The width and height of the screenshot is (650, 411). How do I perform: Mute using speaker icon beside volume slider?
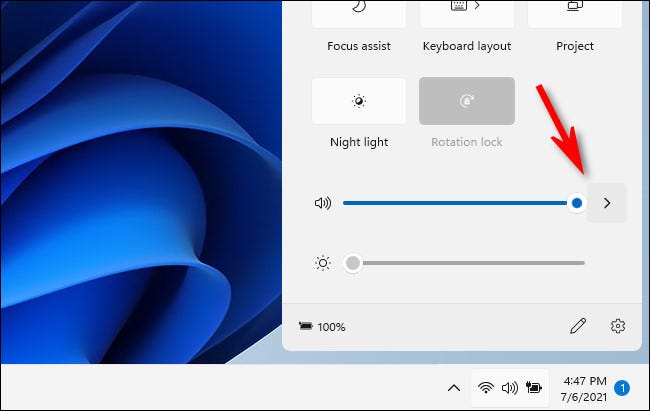tap(322, 203)
